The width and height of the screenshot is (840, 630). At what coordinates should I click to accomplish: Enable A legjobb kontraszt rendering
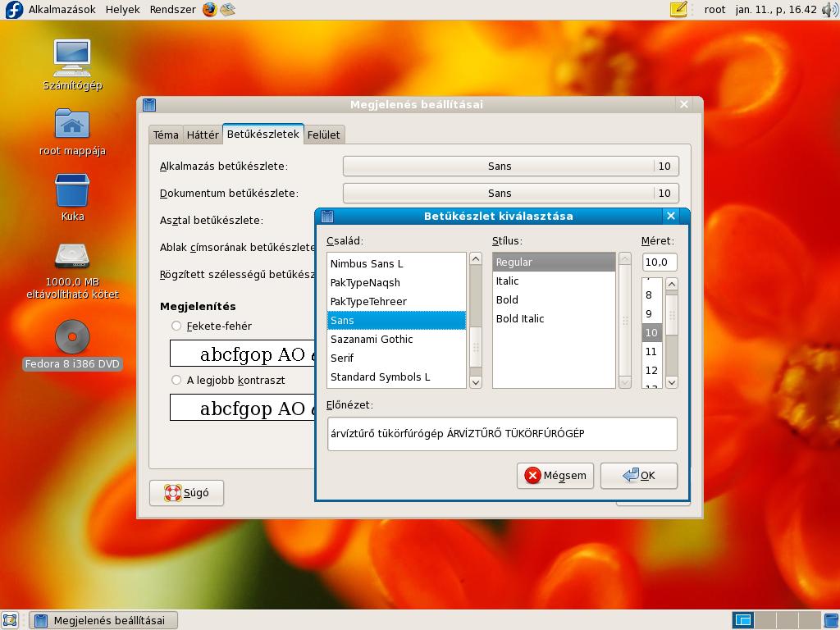coord(176,380)
